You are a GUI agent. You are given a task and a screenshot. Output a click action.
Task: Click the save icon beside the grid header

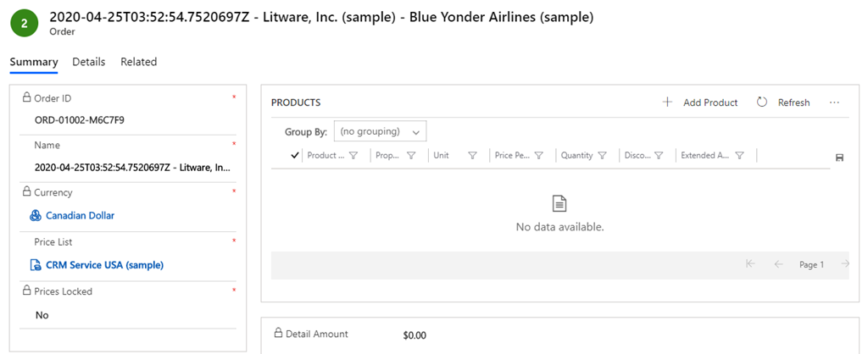point(839,158)
